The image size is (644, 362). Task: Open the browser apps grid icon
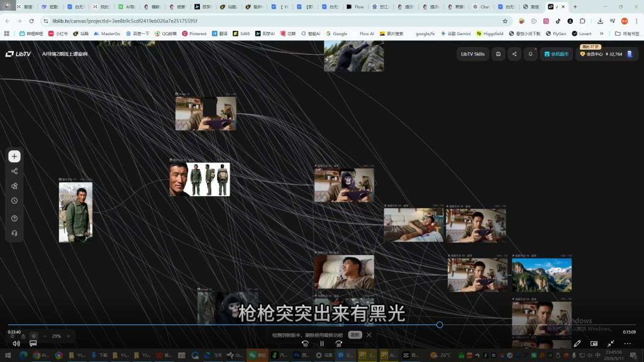[x=6, y=34]
